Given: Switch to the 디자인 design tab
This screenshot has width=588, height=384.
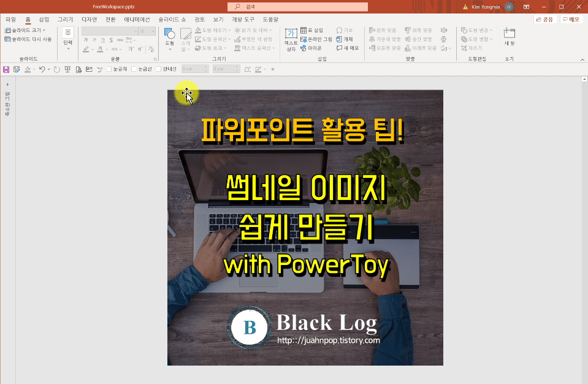Looking at the screenshot, I should coord(90,20).
